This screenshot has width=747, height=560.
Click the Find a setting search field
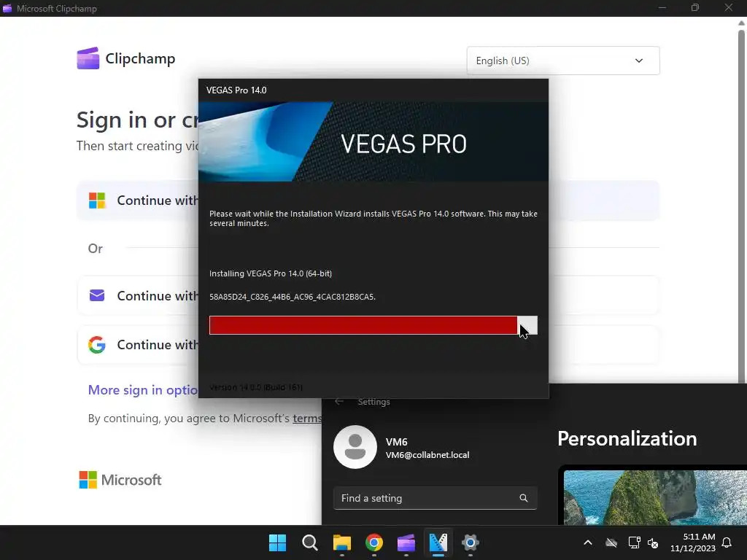coord(436,498)
